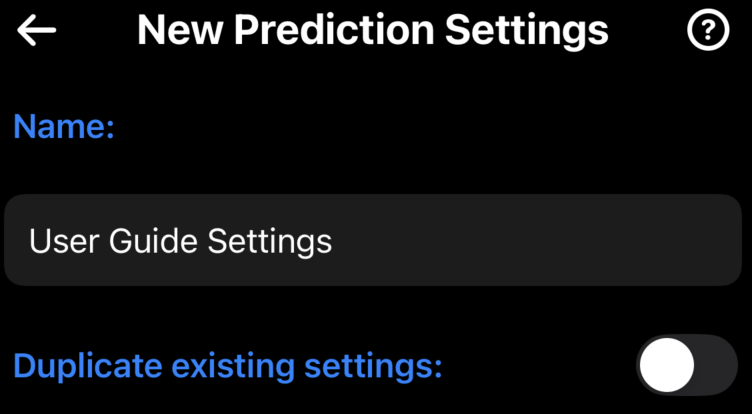
Task: Switch on the Duplicate existing settings toggle
Action: pos(686,365)
